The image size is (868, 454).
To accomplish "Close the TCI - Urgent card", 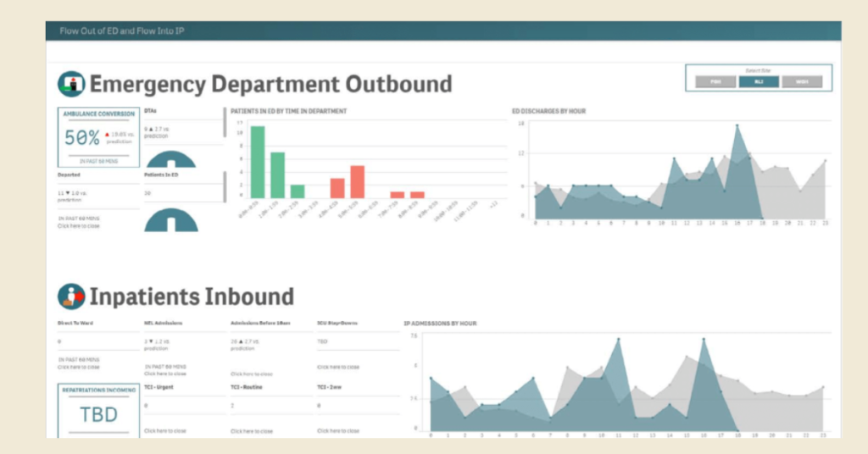I will (165, 431).
